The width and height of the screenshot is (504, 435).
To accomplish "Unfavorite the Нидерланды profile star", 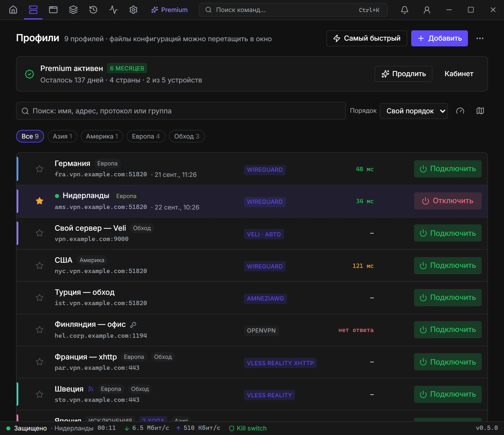I will click(40, 201).
